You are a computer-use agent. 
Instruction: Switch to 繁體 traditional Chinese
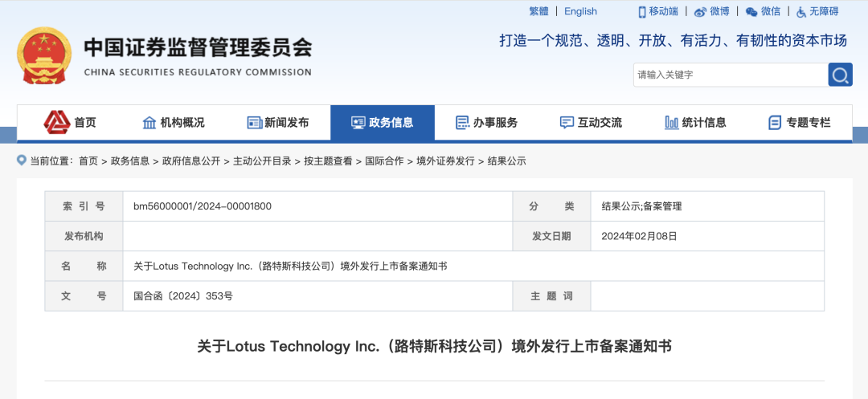click(x=539, y=11)
